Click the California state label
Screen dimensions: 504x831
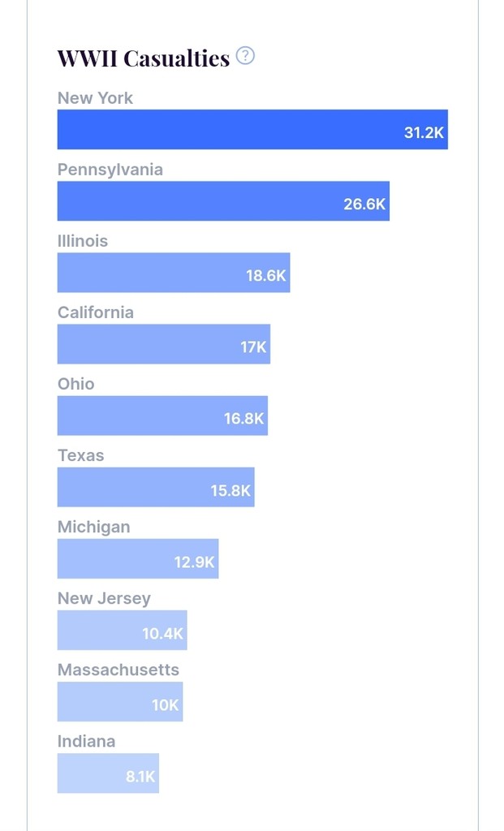click(x=95, y=312)
